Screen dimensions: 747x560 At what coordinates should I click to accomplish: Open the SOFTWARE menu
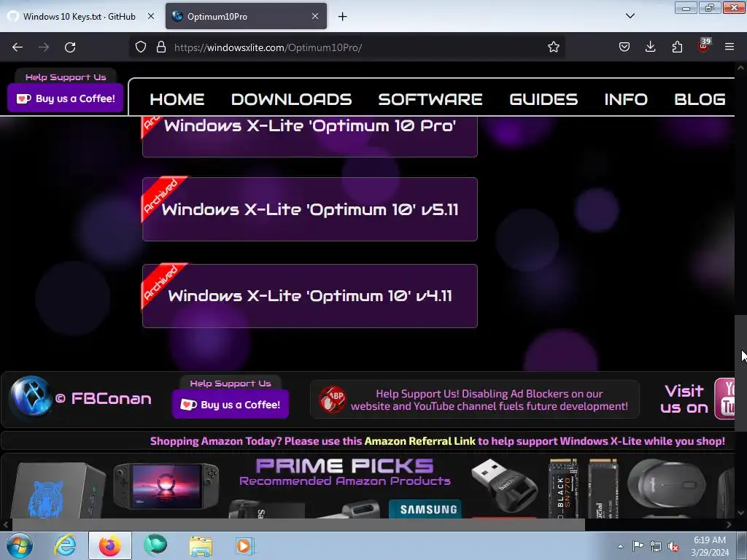pyautogui.click(x=430, y=99)
